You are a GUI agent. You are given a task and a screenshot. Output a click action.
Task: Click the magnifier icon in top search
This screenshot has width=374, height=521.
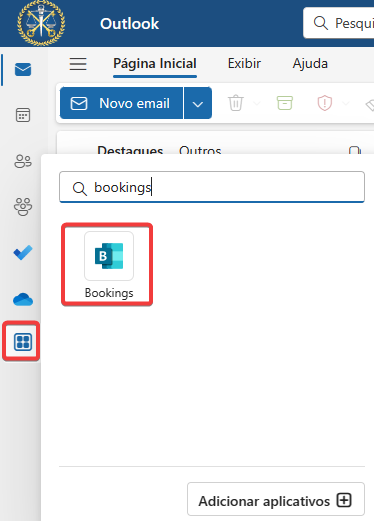click(321, 23)
